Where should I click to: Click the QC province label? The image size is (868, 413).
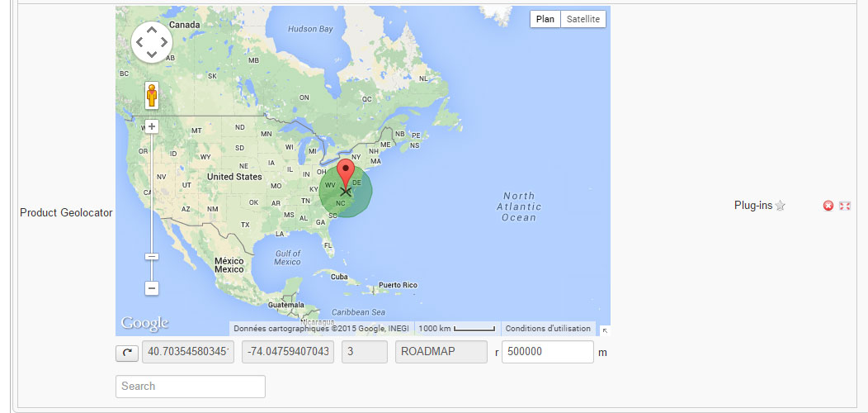point(367,99)
